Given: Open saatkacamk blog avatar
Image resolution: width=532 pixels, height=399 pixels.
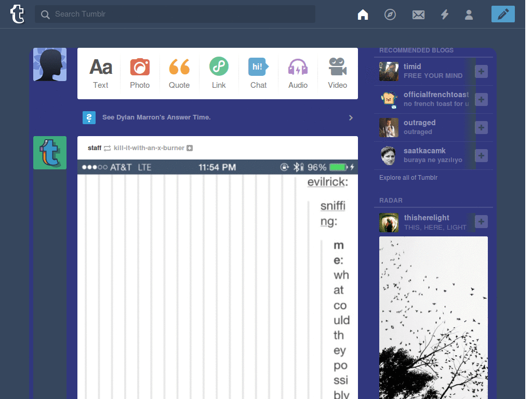Looking at the screenshot, I should [389, 156].
